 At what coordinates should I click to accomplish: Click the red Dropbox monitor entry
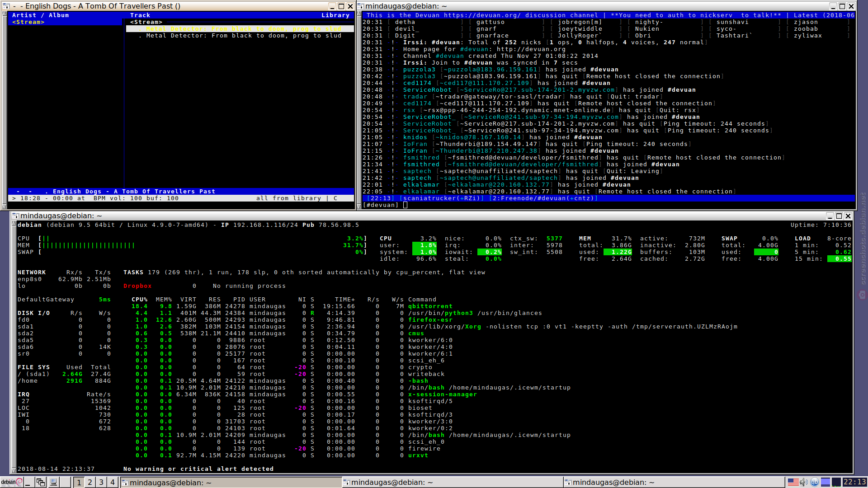pyautogui.click(x=137, y=286)
